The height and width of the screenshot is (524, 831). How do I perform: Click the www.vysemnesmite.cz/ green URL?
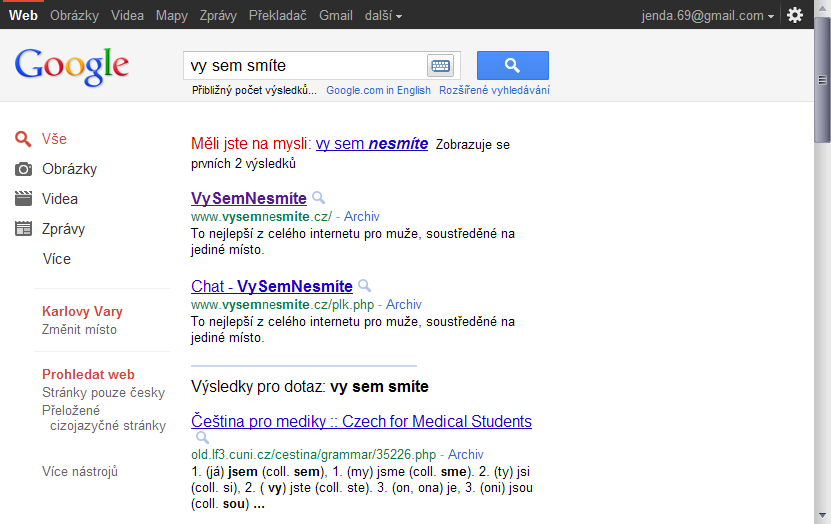tap(261, 217)
